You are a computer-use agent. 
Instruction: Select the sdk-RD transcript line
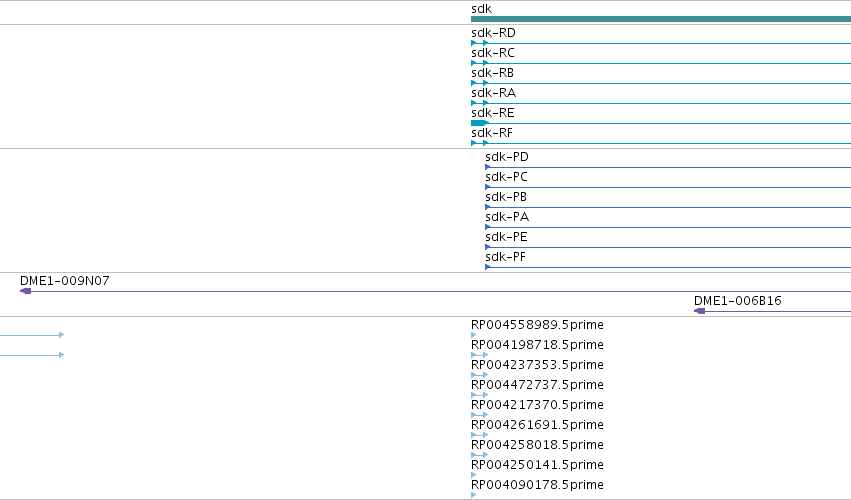[x=661, y=43]
